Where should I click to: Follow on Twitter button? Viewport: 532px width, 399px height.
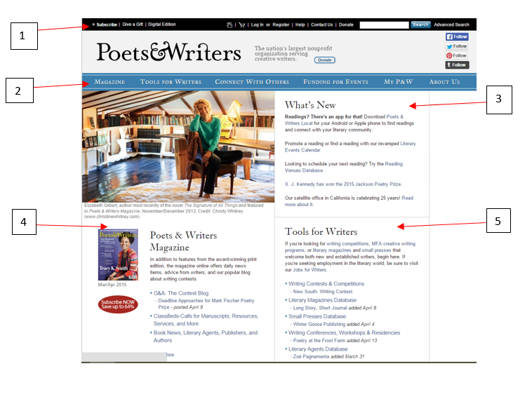(x=457, y=46)
